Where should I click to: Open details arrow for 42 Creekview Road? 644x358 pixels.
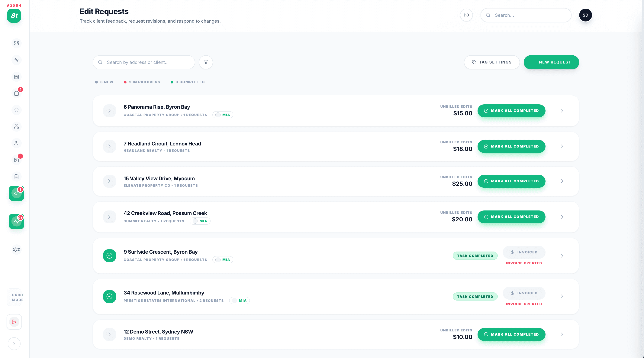562,217
